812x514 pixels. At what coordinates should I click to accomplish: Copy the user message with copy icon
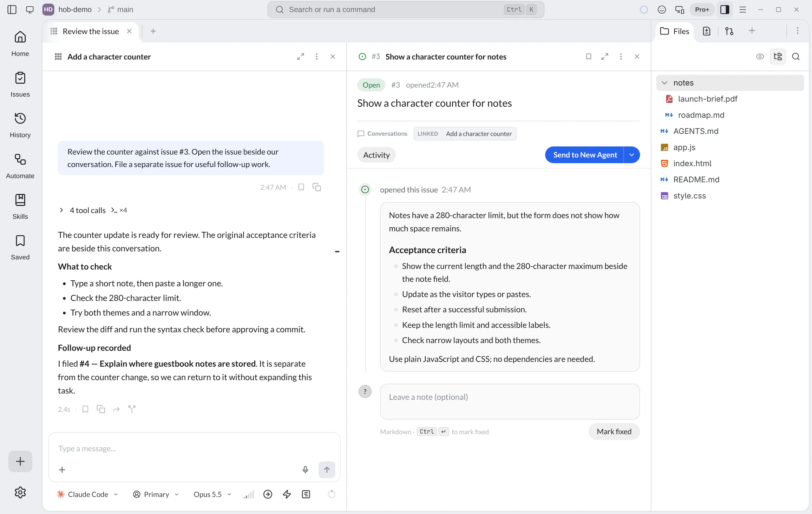pyautogui.click(x=317, y=187)
